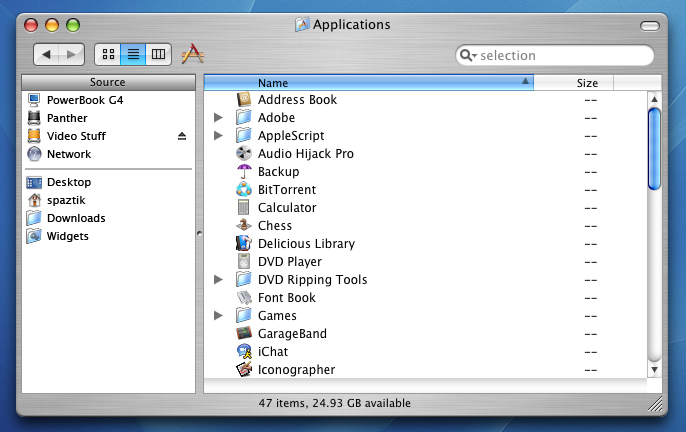Select the Delicious Library icon
The image size is (686, 432).
[x=244, y=243]
